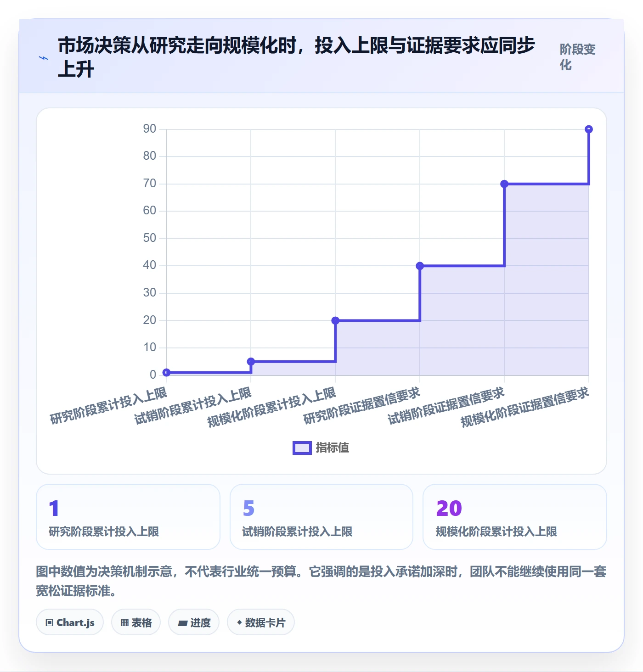Select the 表格 tag chip
This screenshot has width=643, height=672.
click(x=136, y=622)
